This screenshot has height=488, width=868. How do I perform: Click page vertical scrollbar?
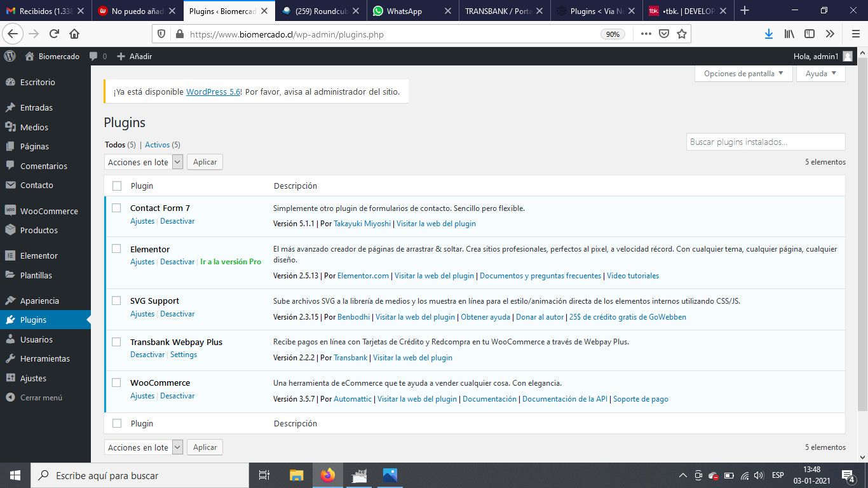point(862,235)
